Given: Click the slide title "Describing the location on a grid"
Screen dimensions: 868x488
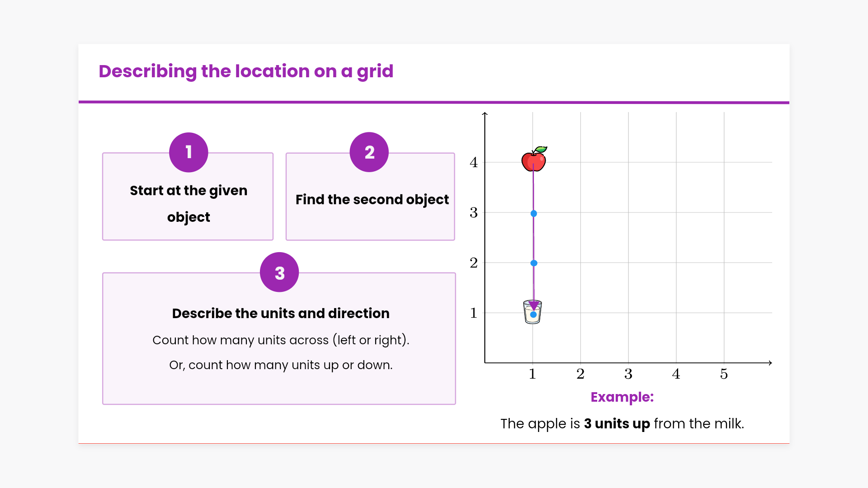Looking at the screenshot, I should tap(246, 71).
